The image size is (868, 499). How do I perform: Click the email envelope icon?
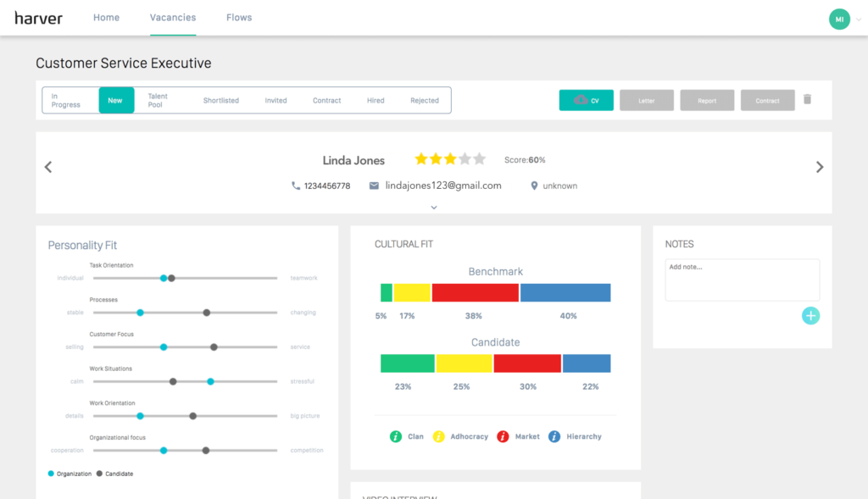(374, 186)
